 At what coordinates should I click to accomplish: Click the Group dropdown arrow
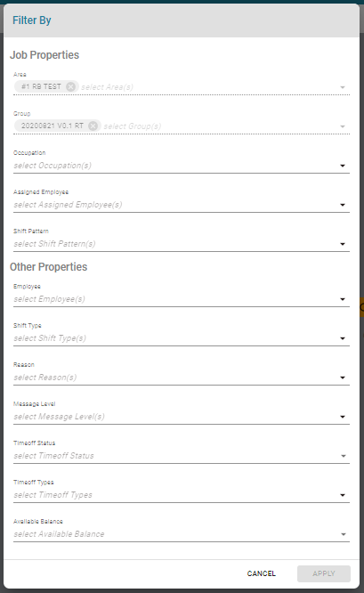pos(343,126)
